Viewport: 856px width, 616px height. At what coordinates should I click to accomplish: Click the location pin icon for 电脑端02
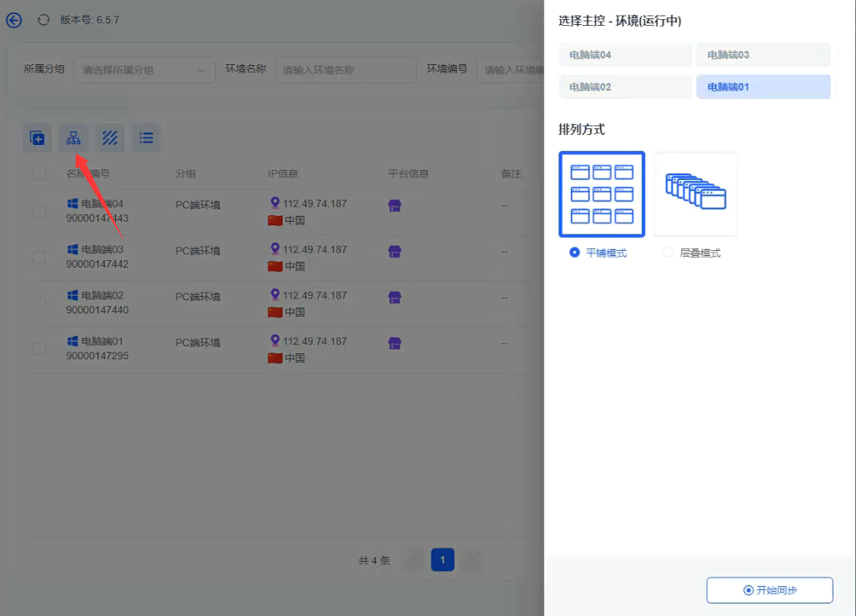click(275, 295)
